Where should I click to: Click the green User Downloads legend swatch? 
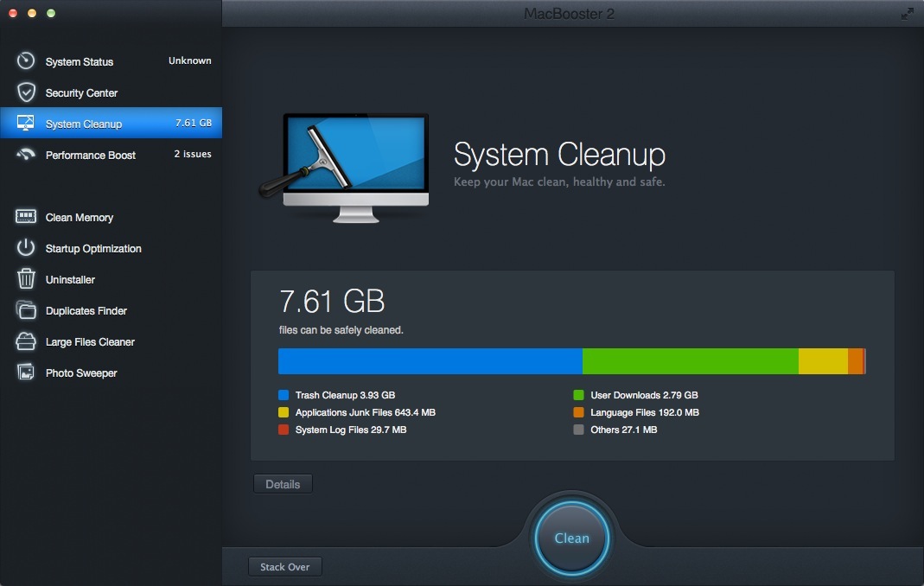point(579,395)
